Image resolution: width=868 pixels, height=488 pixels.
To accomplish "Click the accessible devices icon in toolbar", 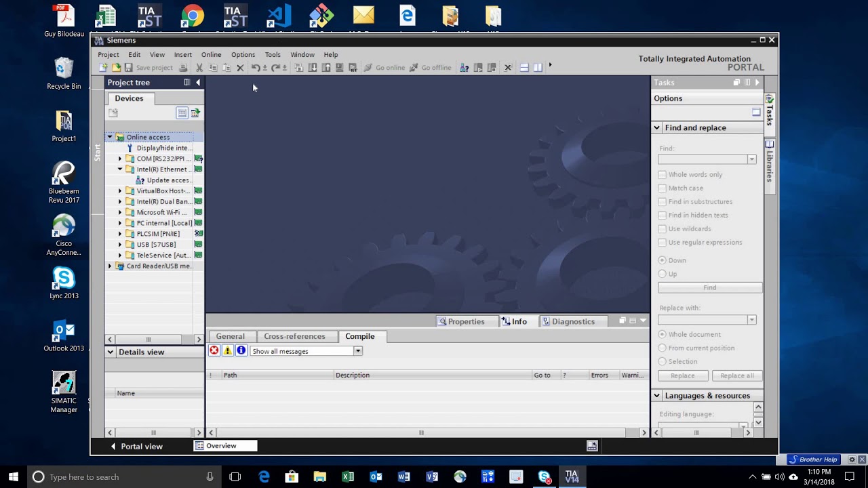I will (x=465, y=68).
